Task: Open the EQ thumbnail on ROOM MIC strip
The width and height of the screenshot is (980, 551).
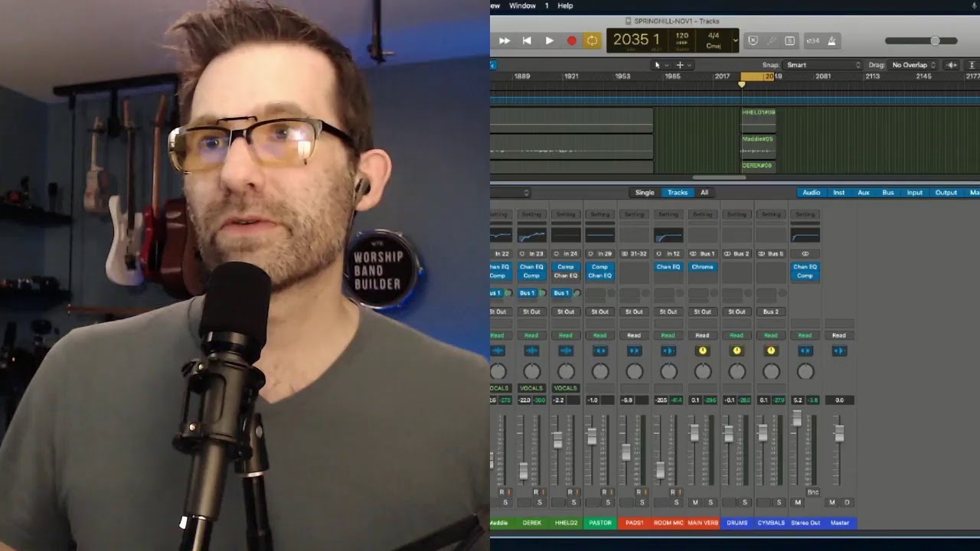Action: 668,235
